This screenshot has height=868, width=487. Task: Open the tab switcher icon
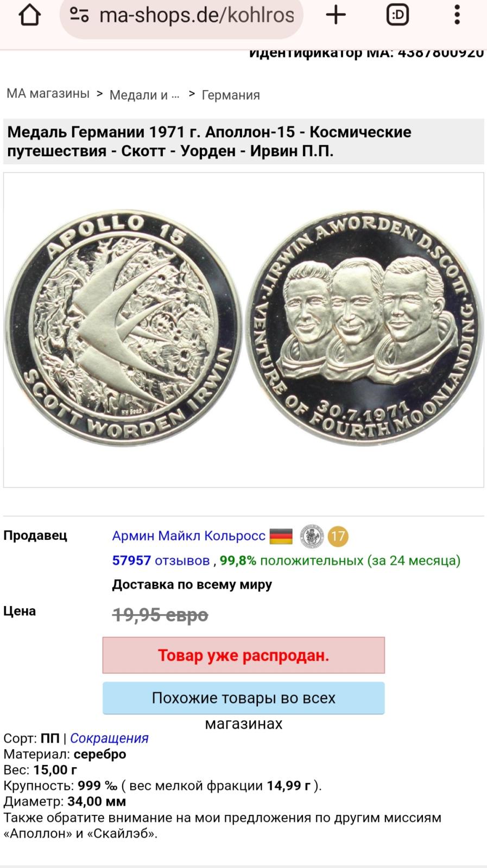[x=397, y=15]
